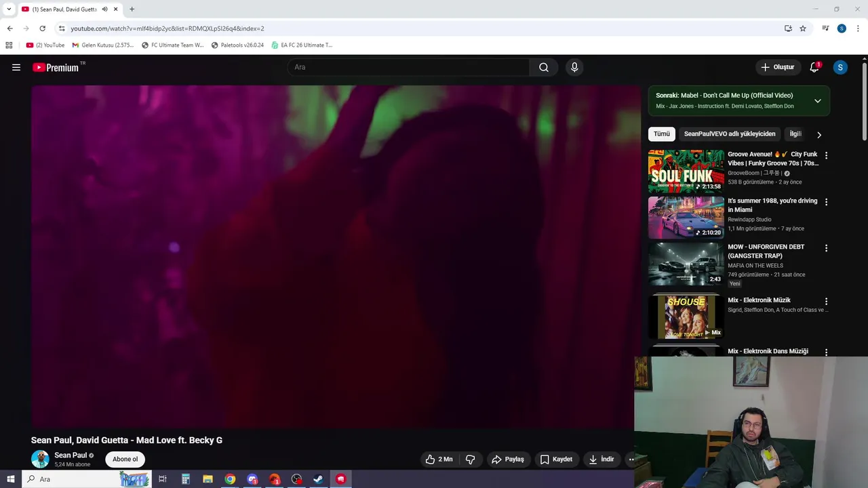Viewport: 868px width, 488px height.
Task: Open the YouTube notifications bell
Action: (814, 67)
